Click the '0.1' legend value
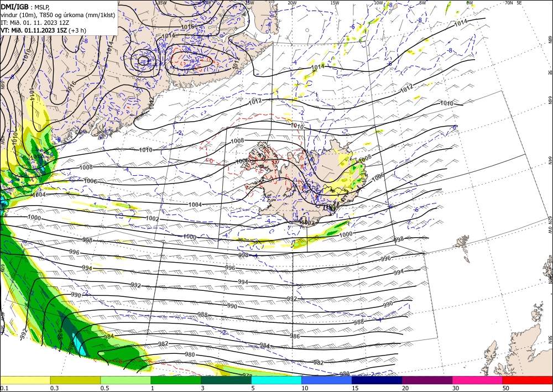This screenshot has height=392, width=553. [x=3, y=388]
